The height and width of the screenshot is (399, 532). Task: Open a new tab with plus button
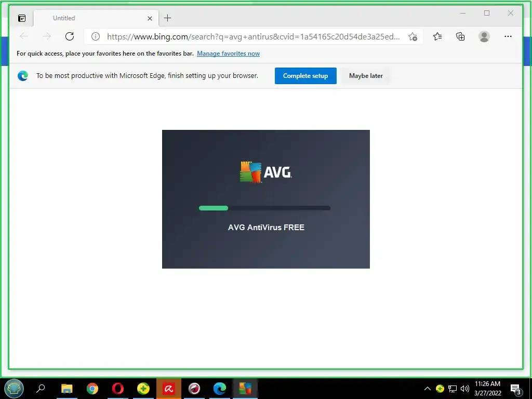(x=168, y=18)
